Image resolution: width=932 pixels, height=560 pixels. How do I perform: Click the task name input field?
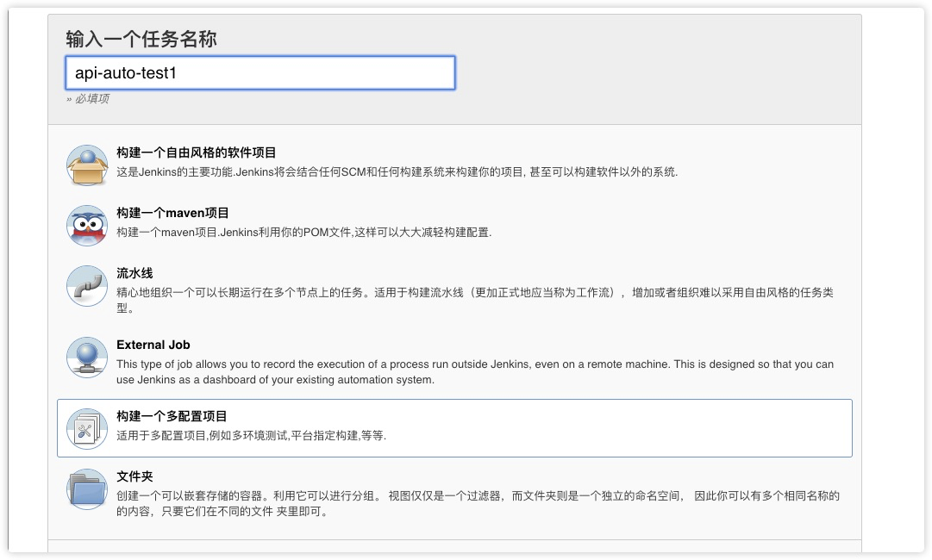coord(260,73)
